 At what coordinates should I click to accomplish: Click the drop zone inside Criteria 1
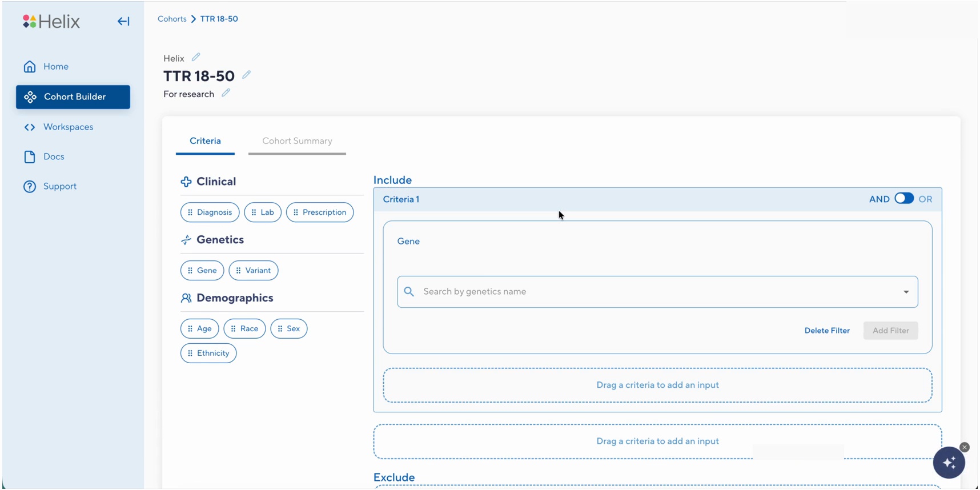pos(657,385)
